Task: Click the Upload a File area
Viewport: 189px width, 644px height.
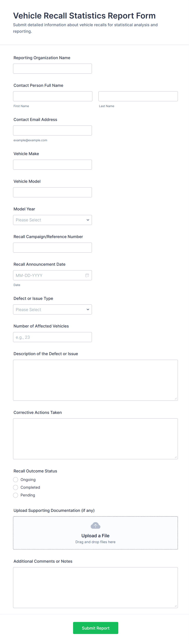Action: point(95,536)
